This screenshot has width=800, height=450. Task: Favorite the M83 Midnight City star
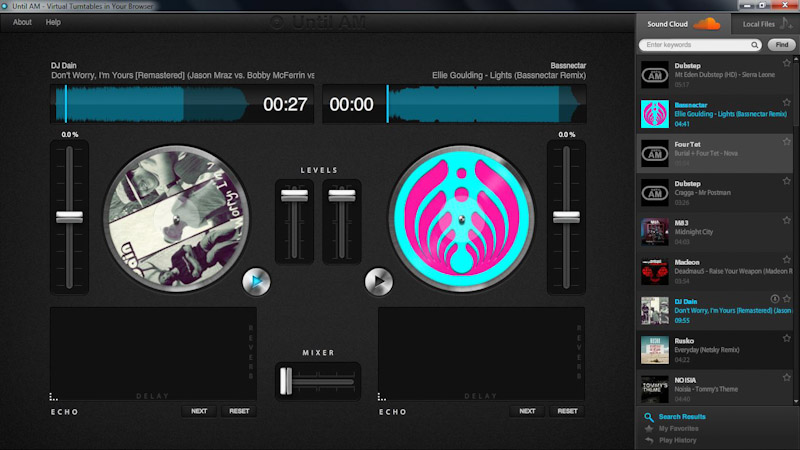(786, 220)
